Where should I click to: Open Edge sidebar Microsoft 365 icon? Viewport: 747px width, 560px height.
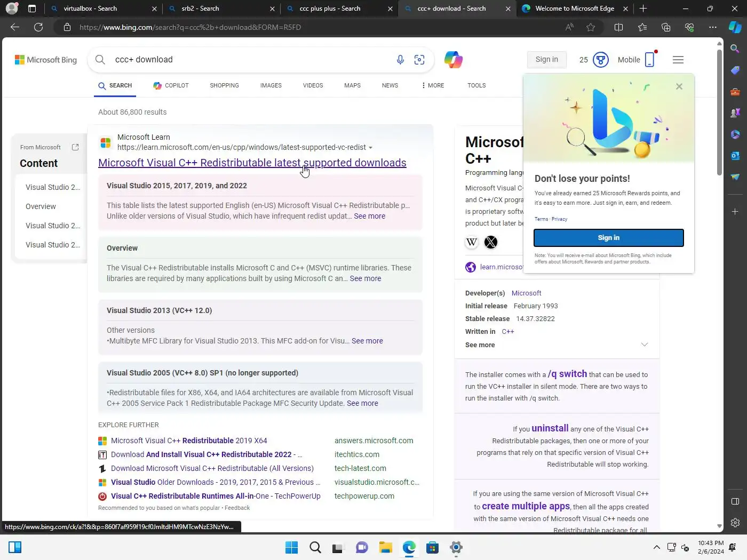click(735, 134)
